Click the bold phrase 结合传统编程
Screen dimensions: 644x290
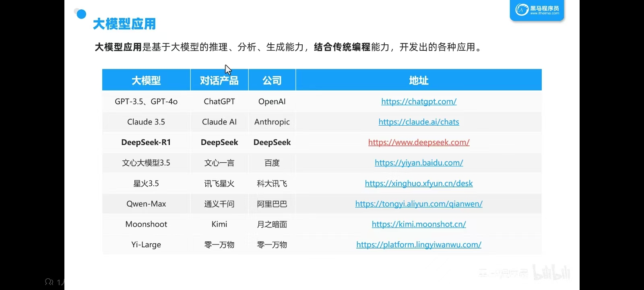342,47
